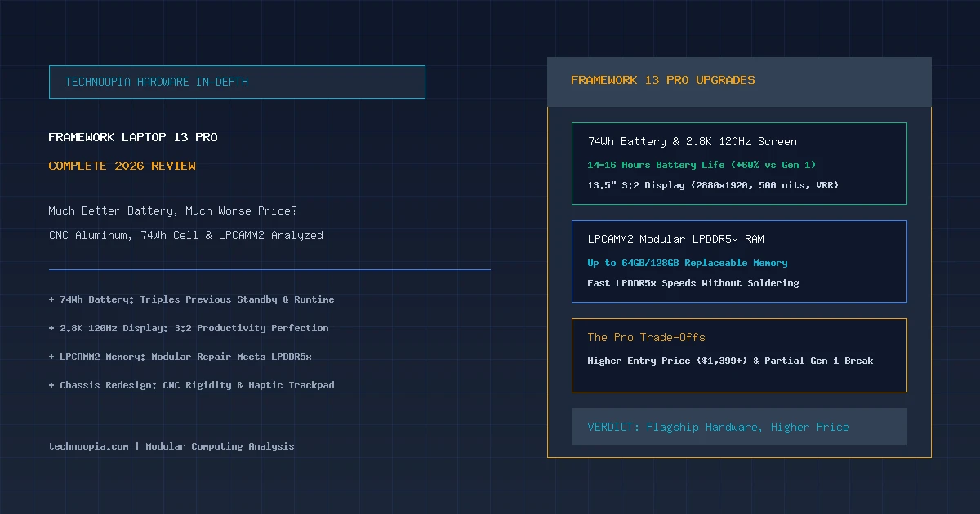Select the '2.8K 120Hz Display' bullet line
The width and height of the screenshot is (980, 514).
pos(189,328)
